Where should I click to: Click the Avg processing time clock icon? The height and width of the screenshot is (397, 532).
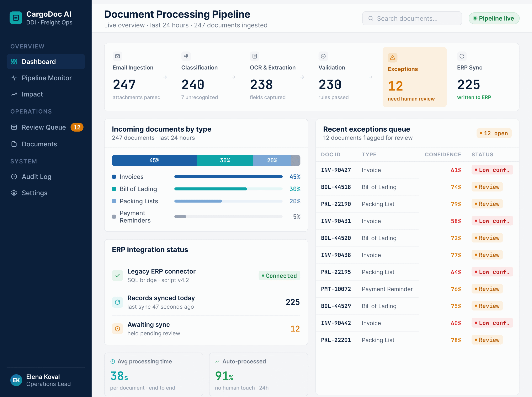pyautogui.click(x=113, y=361)
